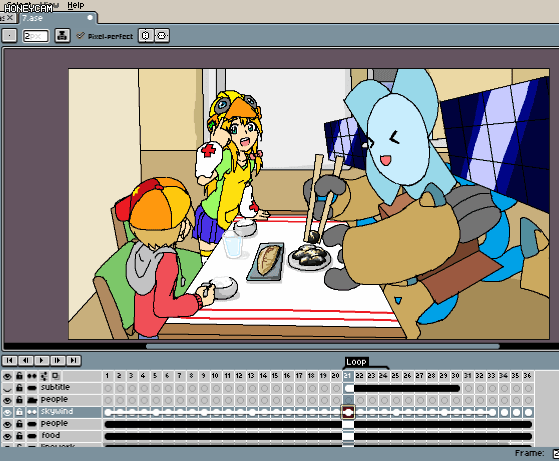The width and height of the screenshot is (559, 461).
Task: Lock the subtitle layer
Action: coord(19,388)
